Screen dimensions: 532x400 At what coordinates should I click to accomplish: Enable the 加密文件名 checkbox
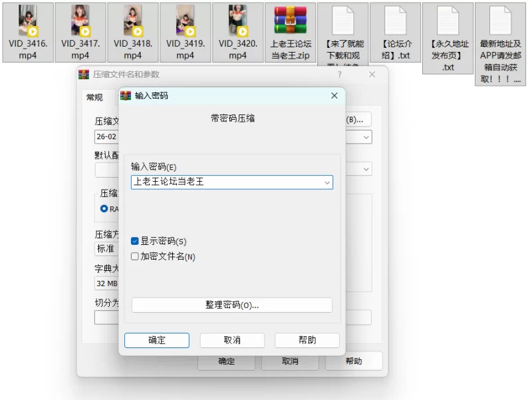pos(135,257)
